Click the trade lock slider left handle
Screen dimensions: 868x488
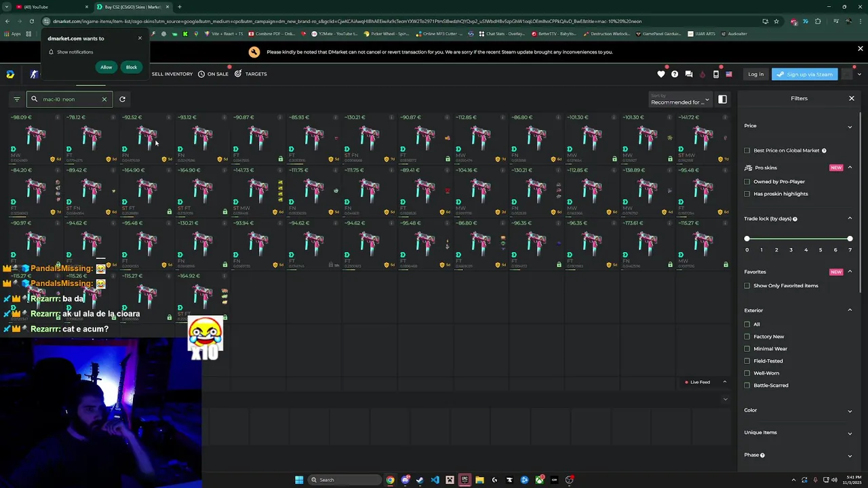click(x=747, y=239)
